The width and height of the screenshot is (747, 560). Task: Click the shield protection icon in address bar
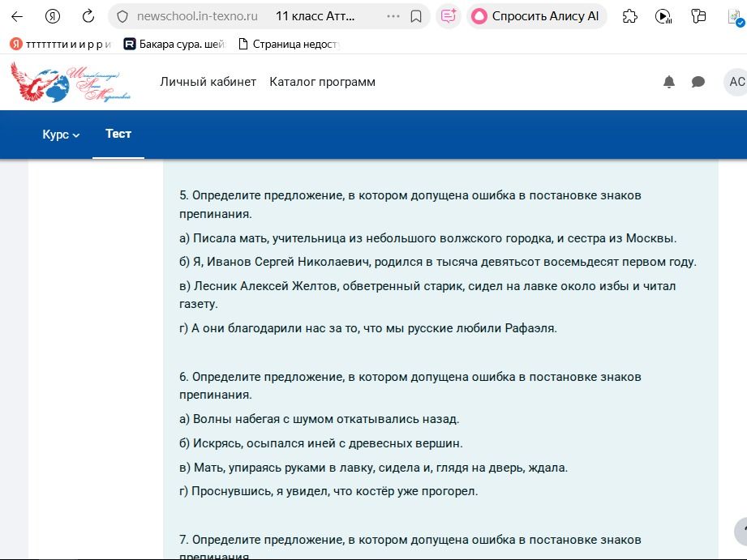(122, 17)
